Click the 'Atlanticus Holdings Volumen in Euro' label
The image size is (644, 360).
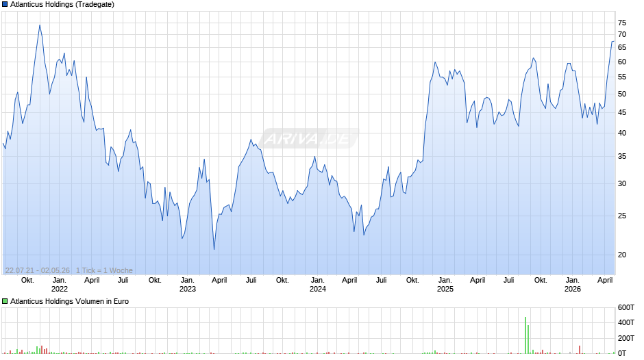69,301
